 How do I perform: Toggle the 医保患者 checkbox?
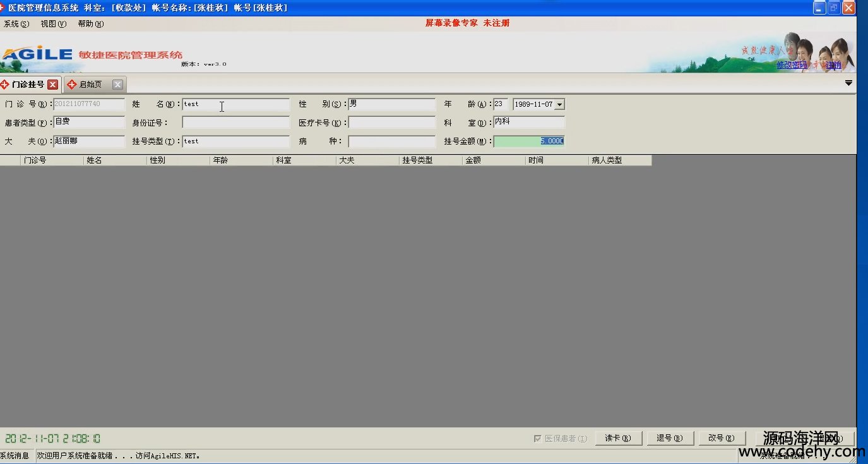click(x=538, y=438)
